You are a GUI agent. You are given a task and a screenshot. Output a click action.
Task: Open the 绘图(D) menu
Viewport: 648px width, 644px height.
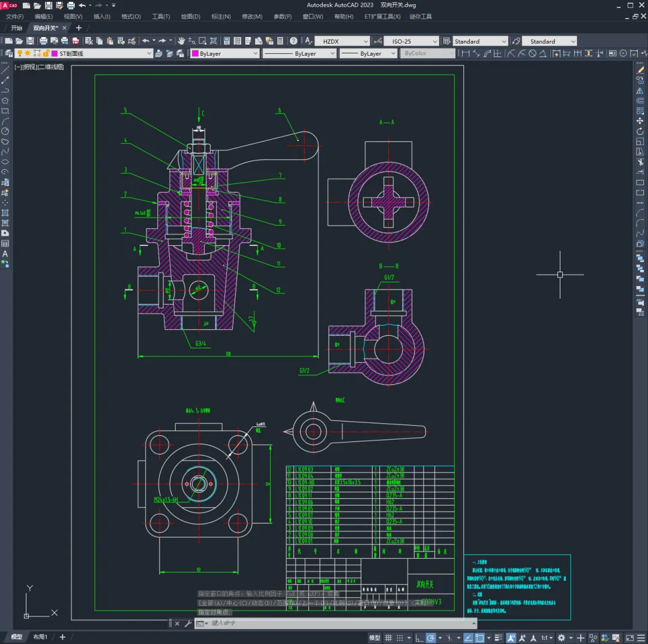coord(191,16)
